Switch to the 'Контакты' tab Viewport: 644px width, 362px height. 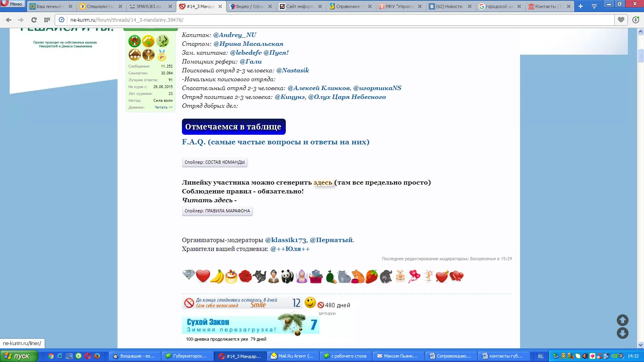pos(550,6)
